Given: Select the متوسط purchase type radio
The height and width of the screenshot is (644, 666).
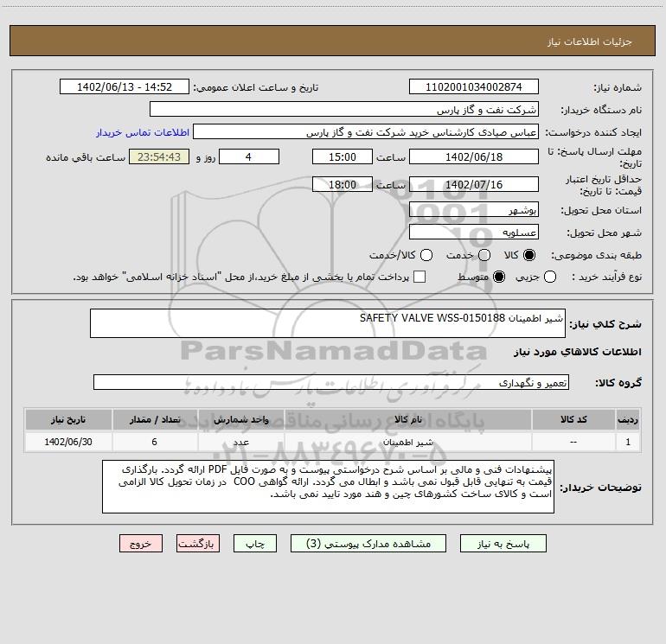Looking at the screenshot, I should [x=499, y=277].
